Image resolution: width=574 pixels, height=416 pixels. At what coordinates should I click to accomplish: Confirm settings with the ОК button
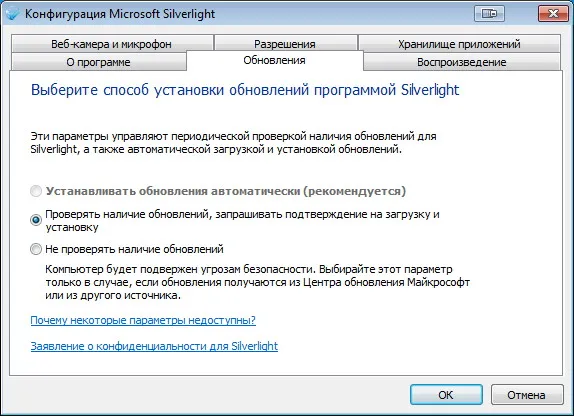tap(446, 395)
